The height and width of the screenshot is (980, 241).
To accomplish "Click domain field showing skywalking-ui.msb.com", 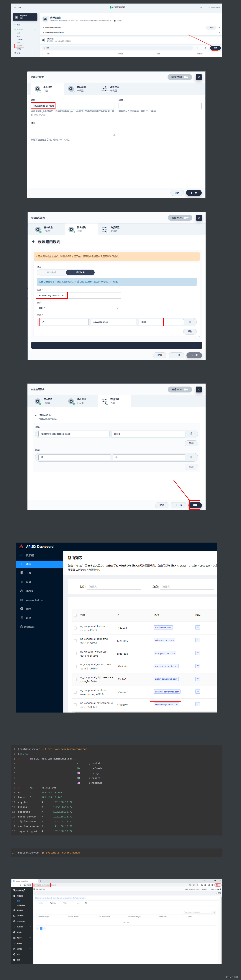I will click(79, 295).
